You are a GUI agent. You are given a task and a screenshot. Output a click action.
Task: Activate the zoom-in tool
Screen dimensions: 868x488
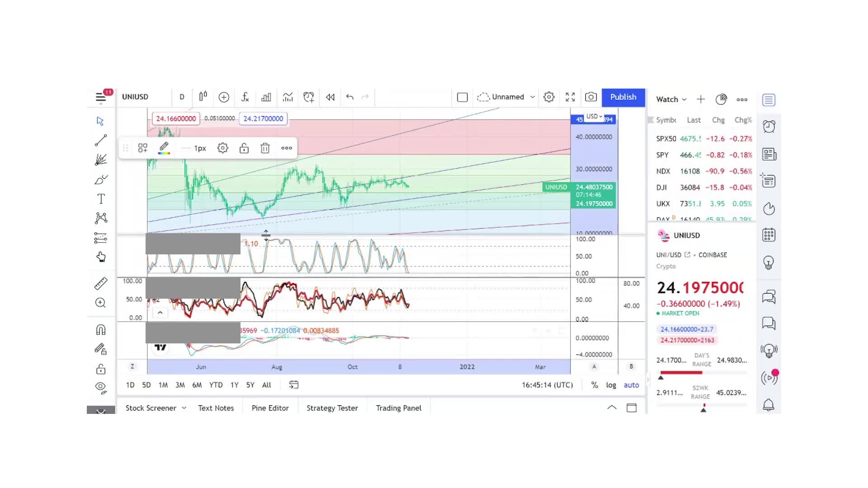(x=100, y=303)
